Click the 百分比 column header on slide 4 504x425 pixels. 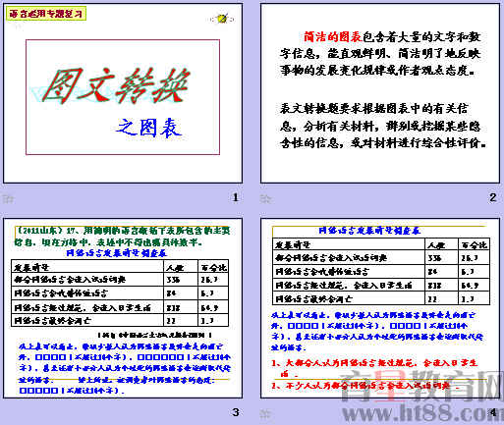474,244
